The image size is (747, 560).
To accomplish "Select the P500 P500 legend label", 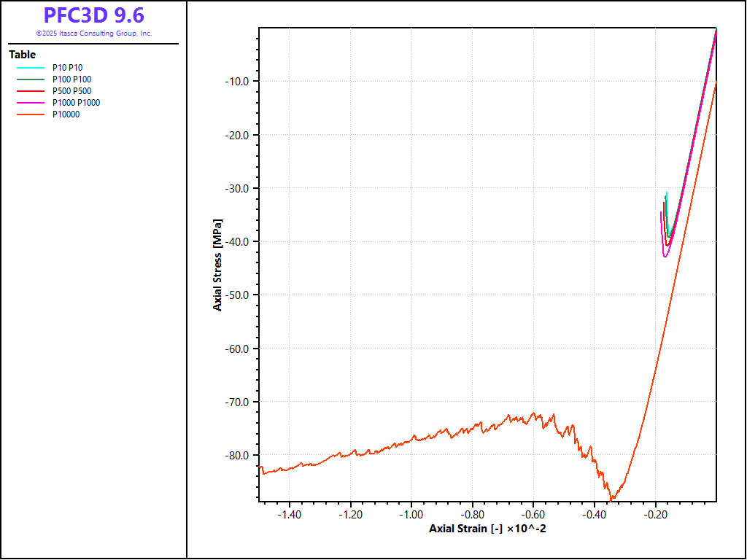I will tap(71, 91).
